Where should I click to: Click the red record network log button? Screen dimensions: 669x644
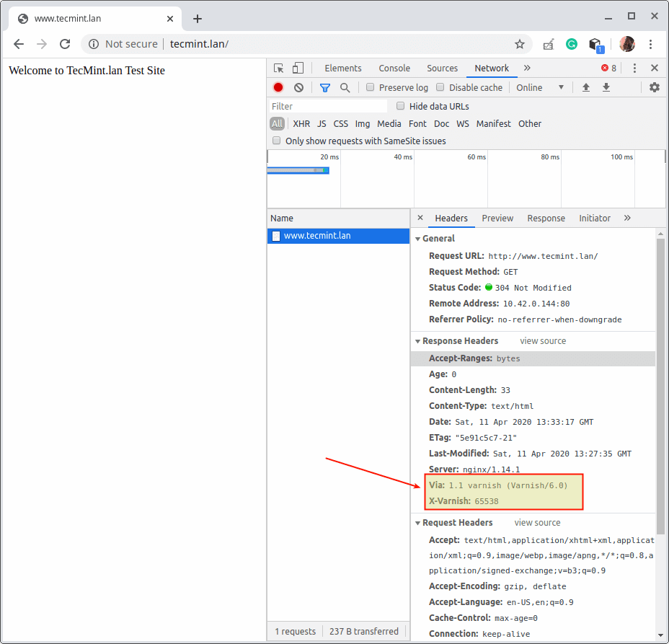(x=278, y=87)
